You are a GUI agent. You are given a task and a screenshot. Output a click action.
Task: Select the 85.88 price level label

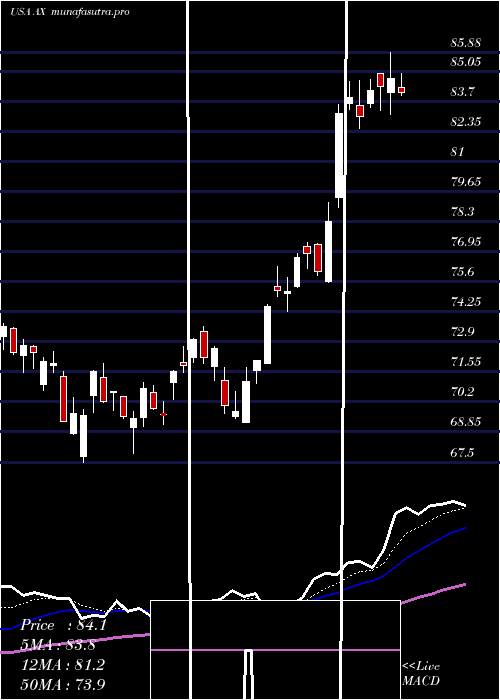[x=466, y=43]
